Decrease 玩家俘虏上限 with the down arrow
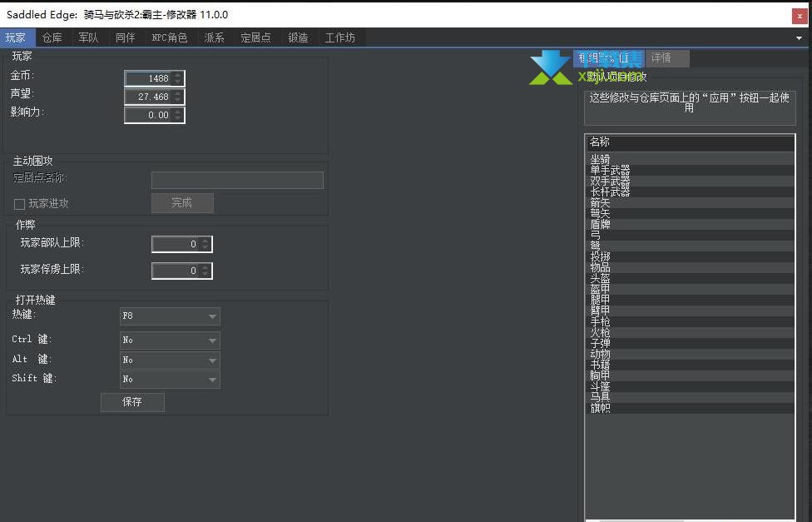This screenshot has width=812, height=522. [205, 274]
